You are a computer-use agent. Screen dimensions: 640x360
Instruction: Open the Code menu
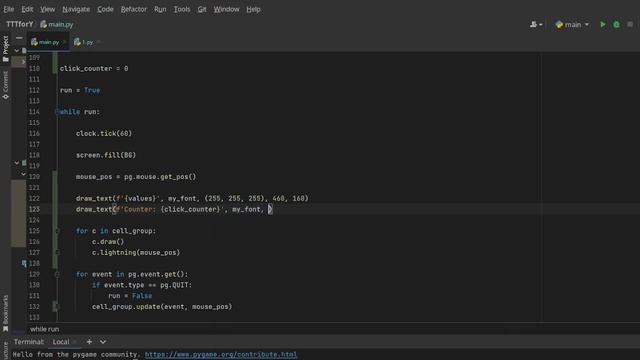(x=105, y=9)
